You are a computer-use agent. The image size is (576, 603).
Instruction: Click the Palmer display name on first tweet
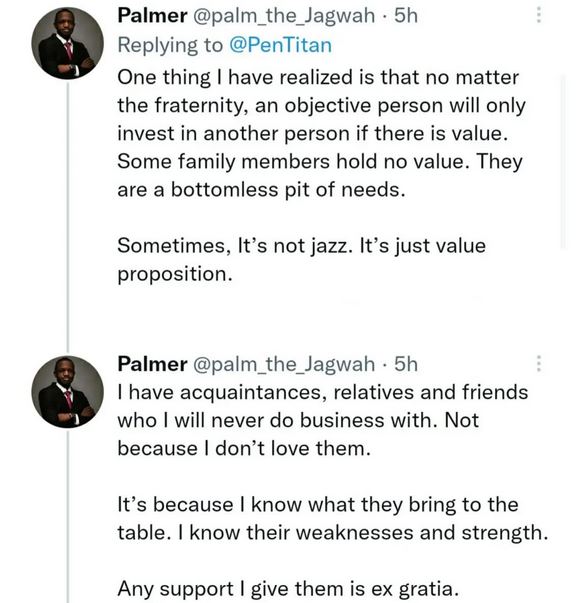[x=153, y=16]
